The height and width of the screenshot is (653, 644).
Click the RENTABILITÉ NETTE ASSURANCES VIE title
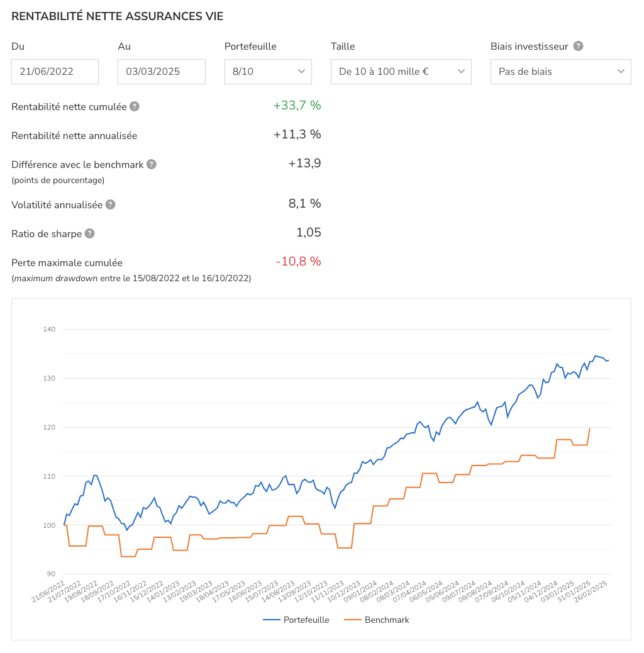[x=117, y=16]
